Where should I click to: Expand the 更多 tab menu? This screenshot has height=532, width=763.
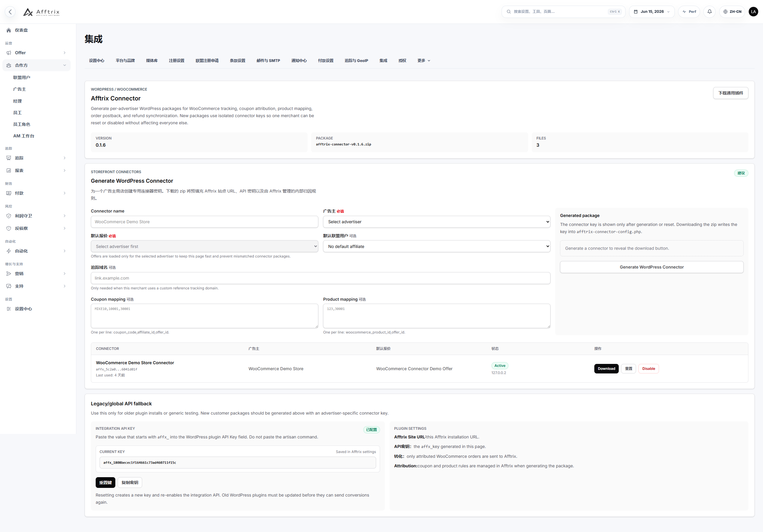(x=424, y=61)
